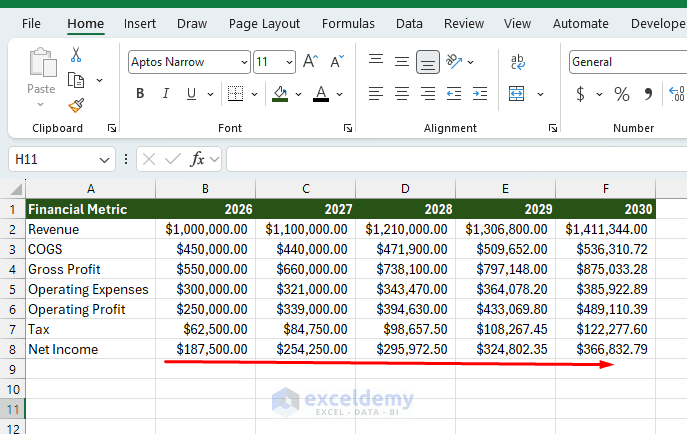Switch to the Page Layout tab
Screen dimensions: 687x434
point(264,23)
